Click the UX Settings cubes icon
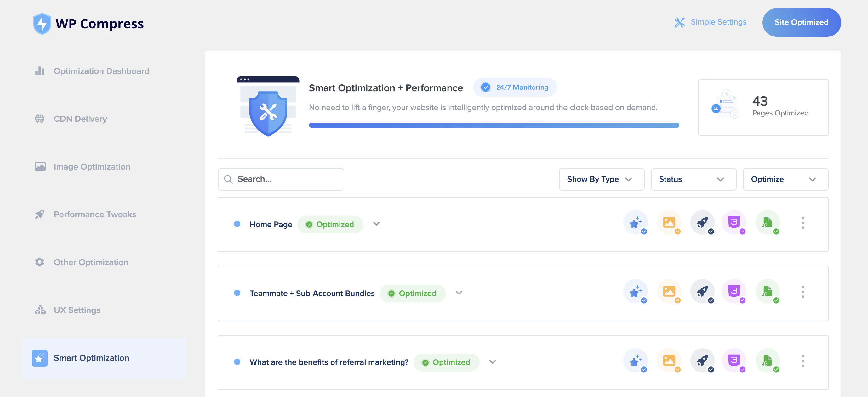This screenshot has width=868, height=397. click(40, 310)
